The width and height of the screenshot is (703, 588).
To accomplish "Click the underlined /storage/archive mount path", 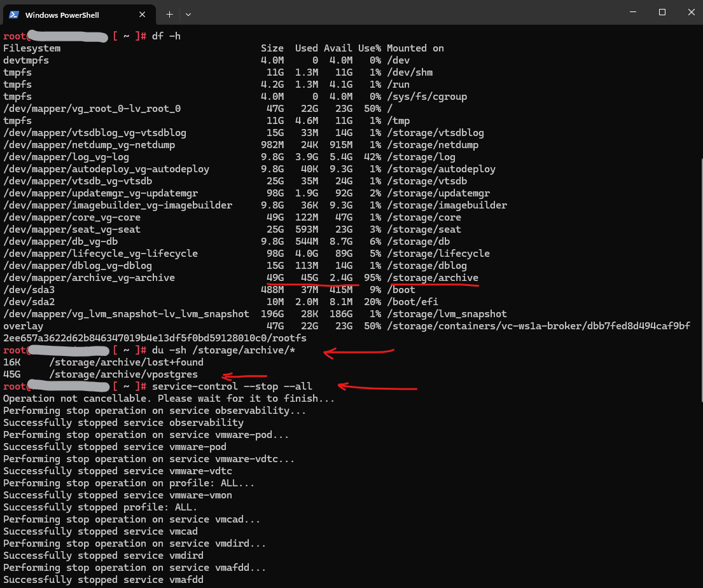I will [x=433, y=278].
